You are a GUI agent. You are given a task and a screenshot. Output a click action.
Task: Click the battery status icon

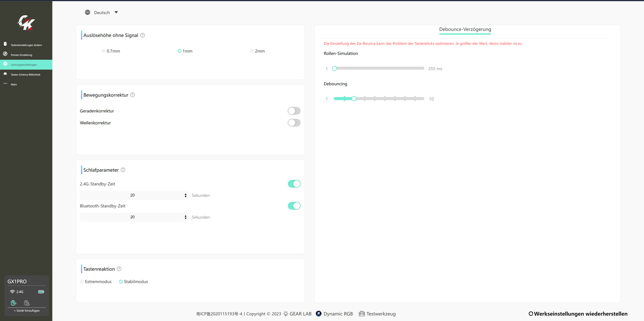(41, 292)
